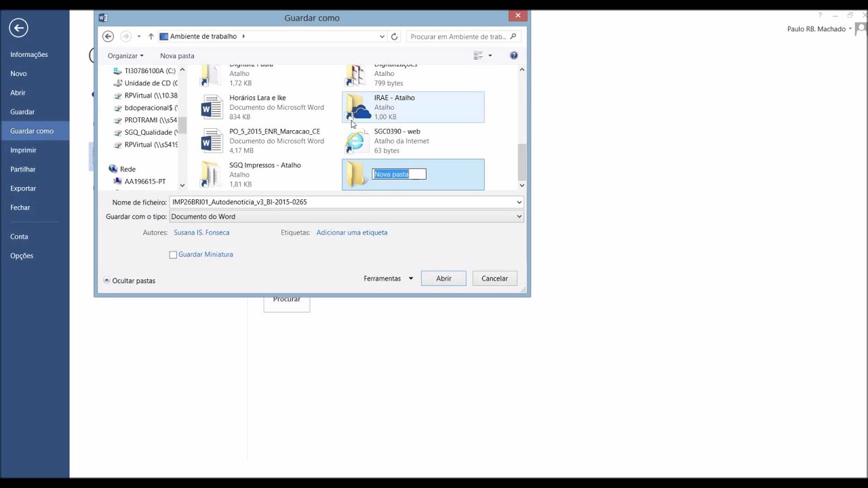
Task: Open the Partilhar backstage tab
Action: (x=23, y=169)
